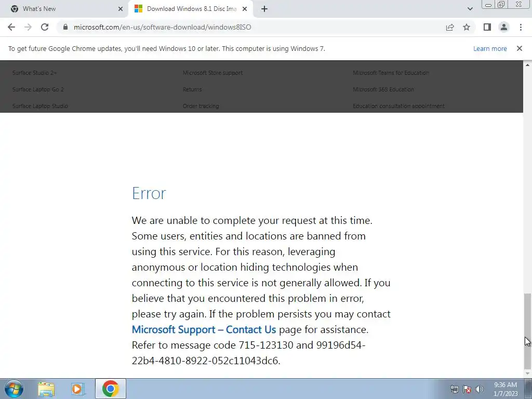Launch Windows Media Player from taskbar
Screen dimensions: 532x399
pyautogui.click(x=78, y=389)
